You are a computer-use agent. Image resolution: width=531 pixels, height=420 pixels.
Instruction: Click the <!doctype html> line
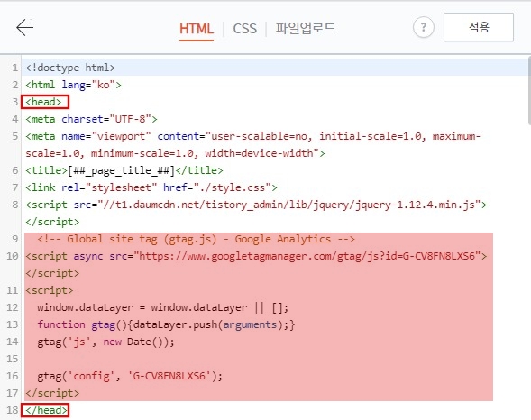(x=70, y=68)
